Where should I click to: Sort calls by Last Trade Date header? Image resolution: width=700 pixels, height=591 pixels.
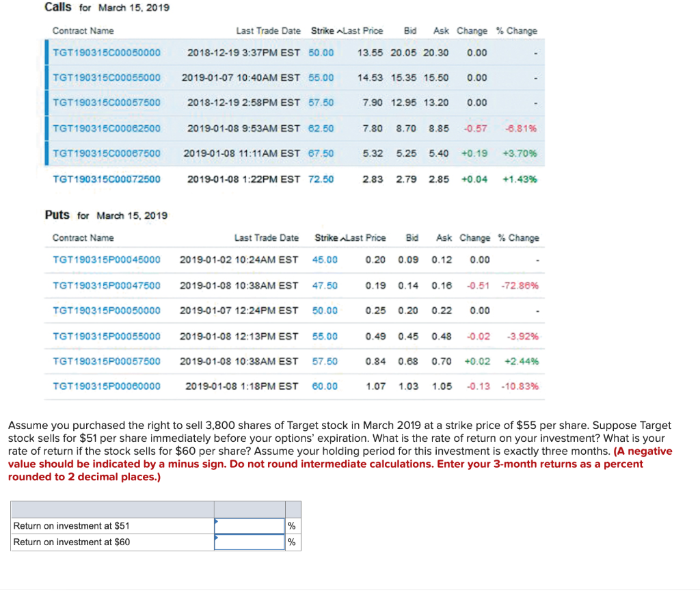pos(268,31)
